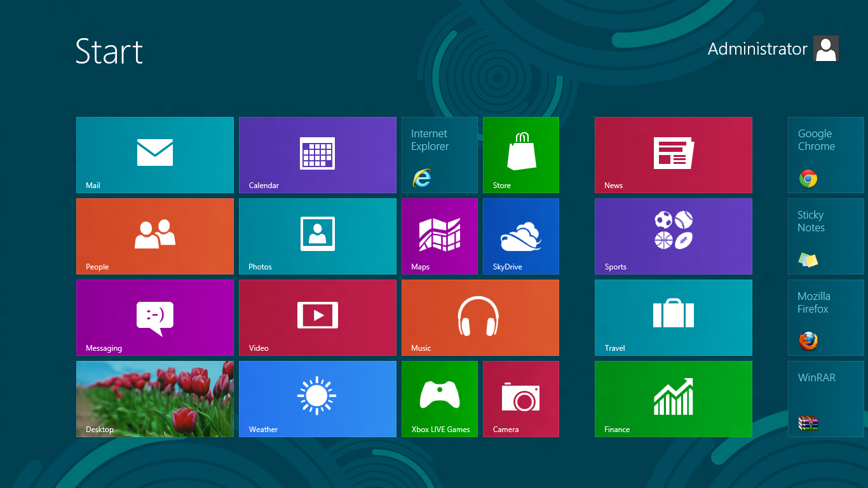Image resolution: width=868 pixels, height=488 pixels.
Task: Launch SkyDrive
Action: (520, 236)
